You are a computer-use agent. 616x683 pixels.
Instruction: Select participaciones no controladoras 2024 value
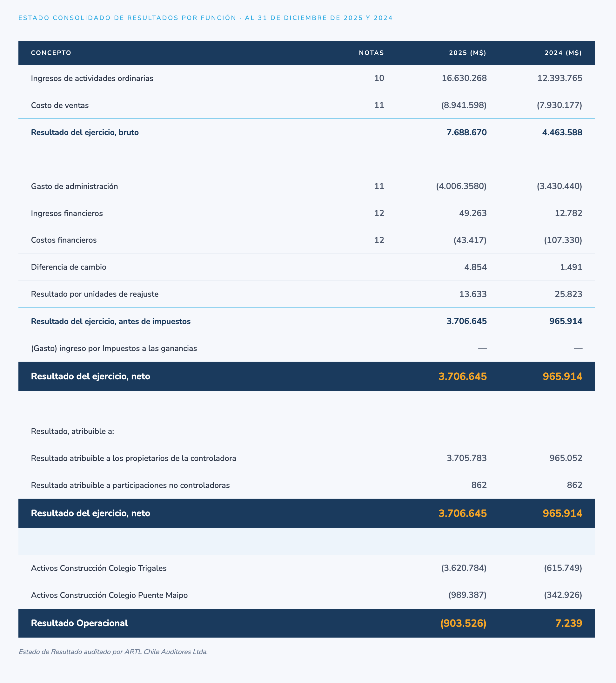coord(575,485)
